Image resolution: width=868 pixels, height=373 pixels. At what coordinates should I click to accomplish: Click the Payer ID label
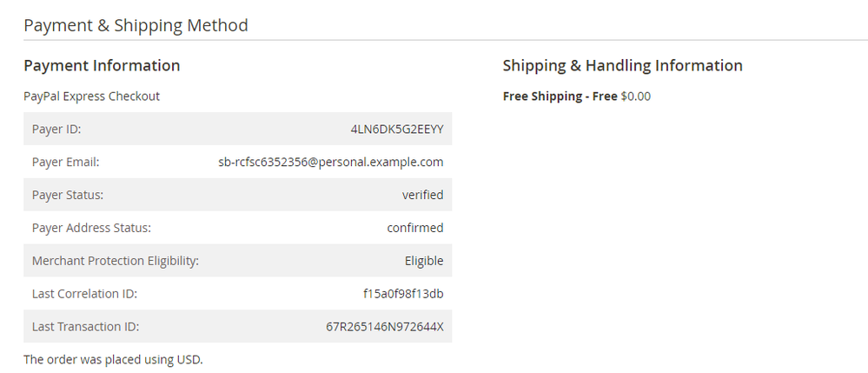tap(56, 129)
